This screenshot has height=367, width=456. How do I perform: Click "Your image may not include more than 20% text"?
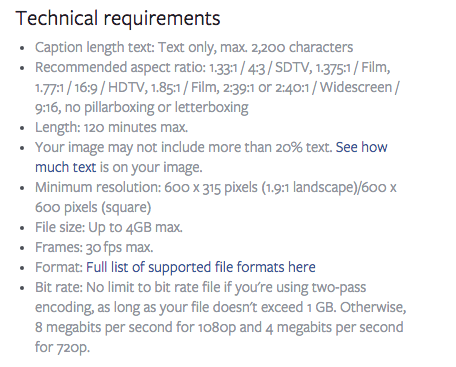click(183, 147)
